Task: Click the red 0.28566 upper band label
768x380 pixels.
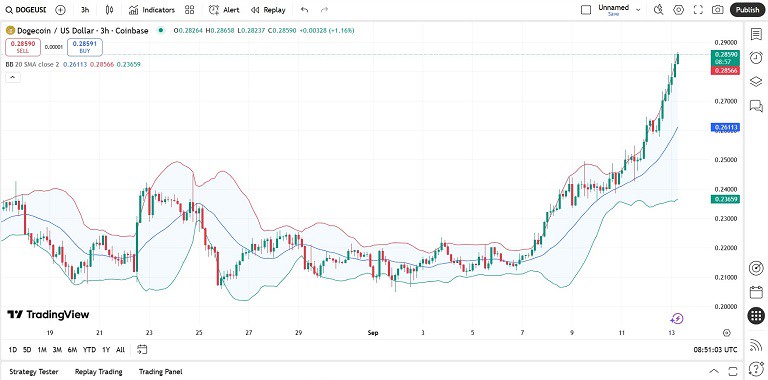Action: pyautogui.click(x=725, y=71)
